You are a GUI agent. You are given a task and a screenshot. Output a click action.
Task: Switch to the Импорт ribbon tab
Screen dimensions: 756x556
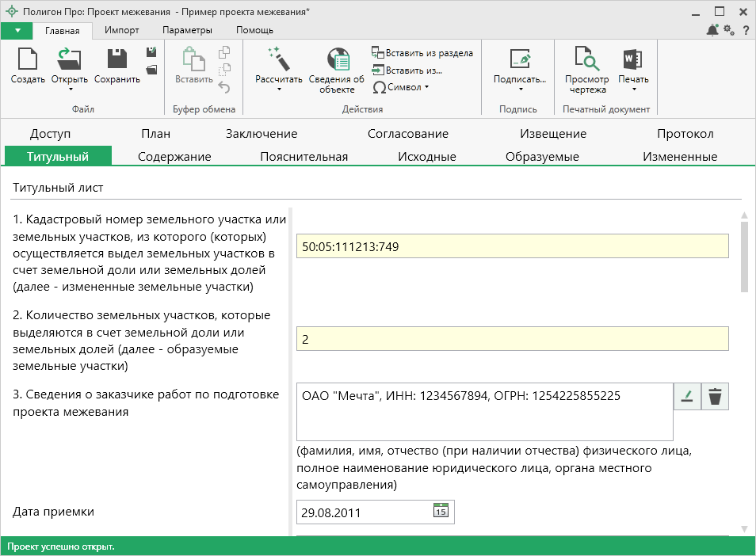click(121, 30)
